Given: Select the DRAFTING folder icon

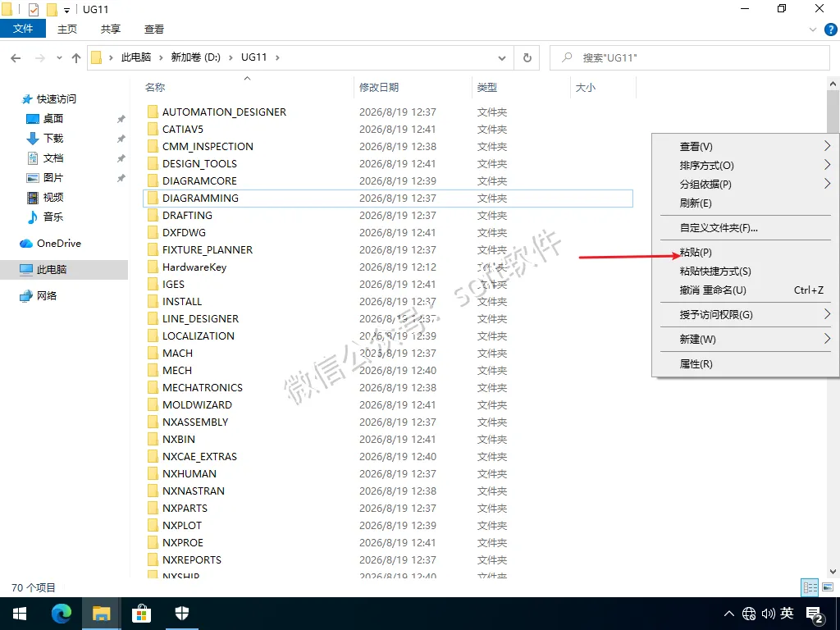Looking at the screenshot, I should pos(153,216).
